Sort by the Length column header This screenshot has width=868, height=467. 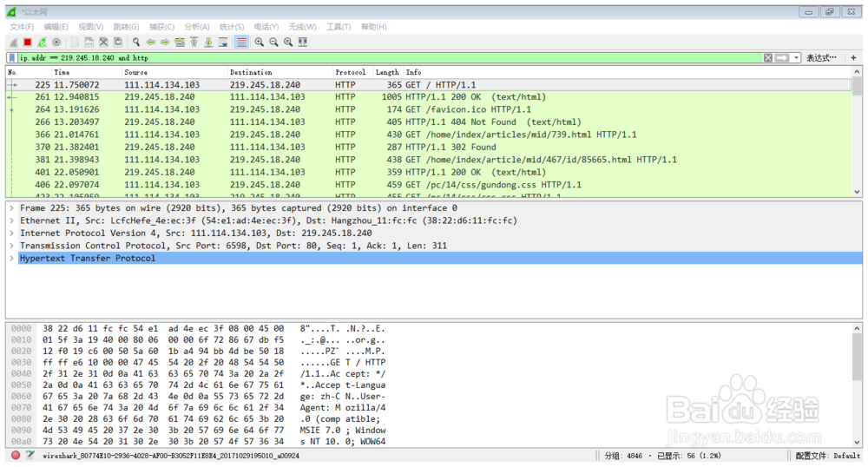pyautogui.click(x=388, y=73)
